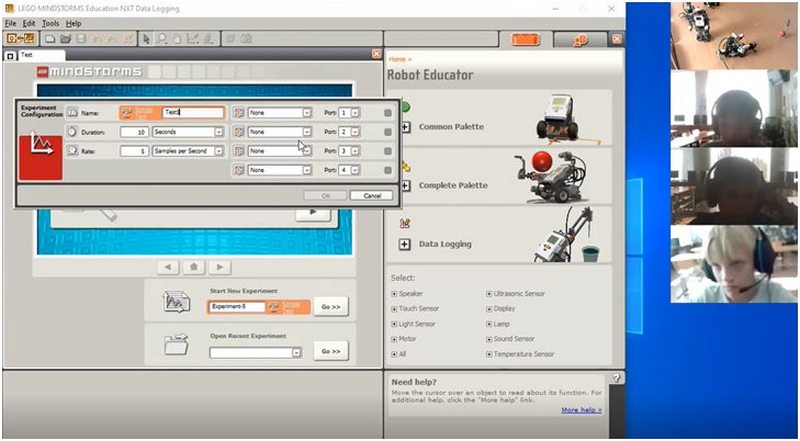
Task: Click the Name label icon
Action: tap(72, 113)
